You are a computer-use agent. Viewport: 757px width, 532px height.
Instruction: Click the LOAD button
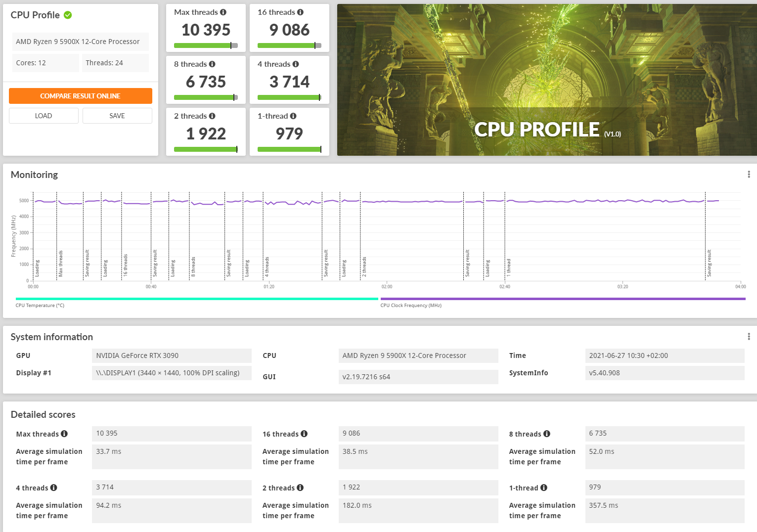[x=43, y=115]
